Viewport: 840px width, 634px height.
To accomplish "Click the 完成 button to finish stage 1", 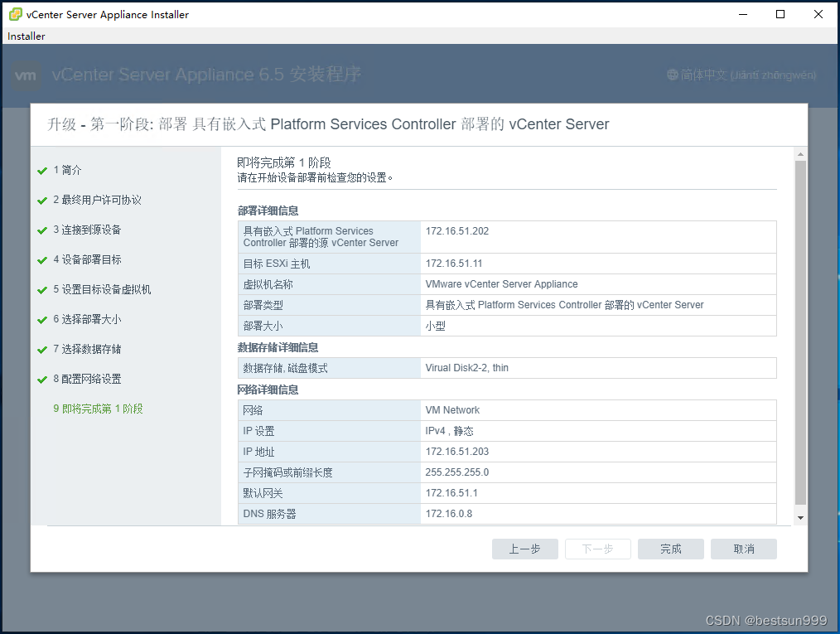I will click(x=670, y=549).
